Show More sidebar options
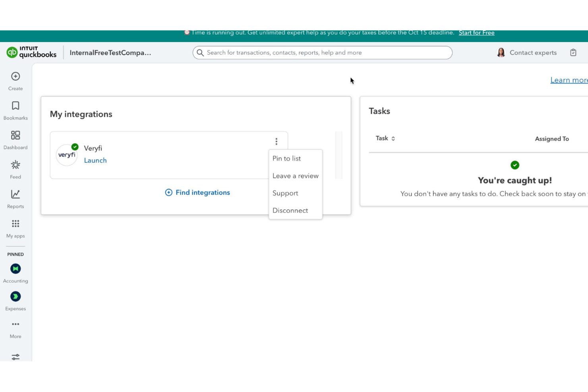The height and width of the screenshot is (392, 588). coord(15,329)
